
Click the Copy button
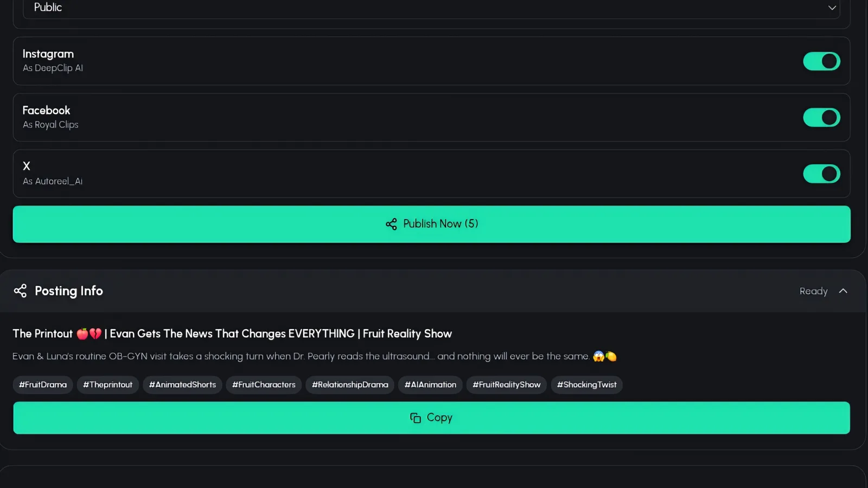coord(431,418)
